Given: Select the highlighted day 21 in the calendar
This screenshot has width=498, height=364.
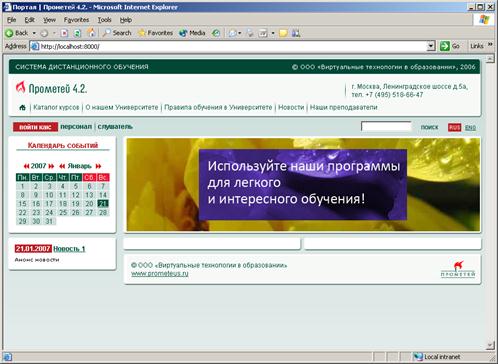Looking at the screenshot, I should click(103, 203).
